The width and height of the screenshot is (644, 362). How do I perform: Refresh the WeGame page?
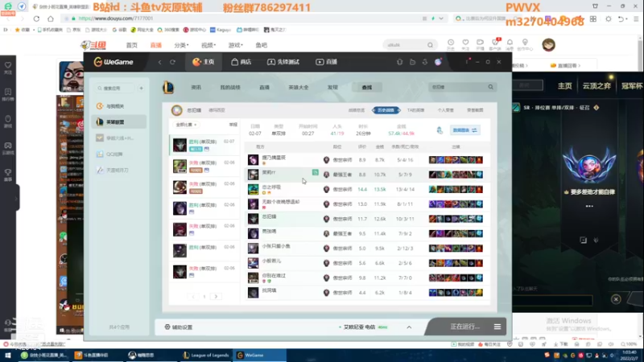pos(172,62)
